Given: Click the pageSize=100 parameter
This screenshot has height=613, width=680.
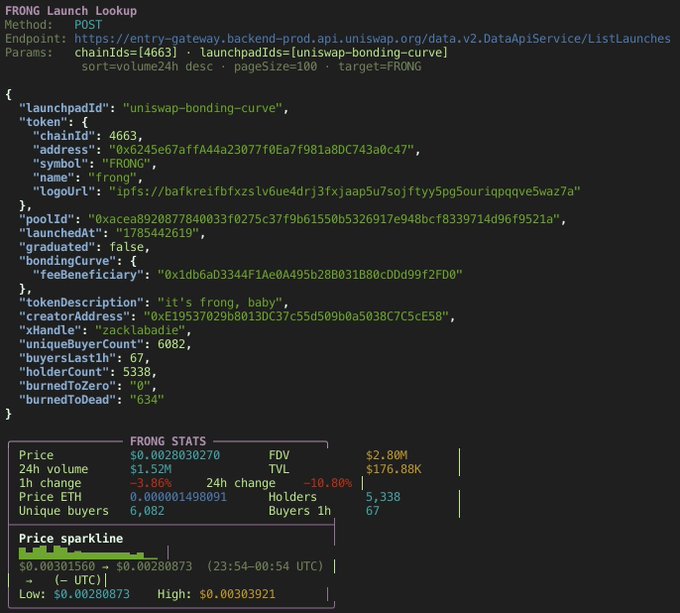Looking at the screenshot, I should (x=275, y=66).
